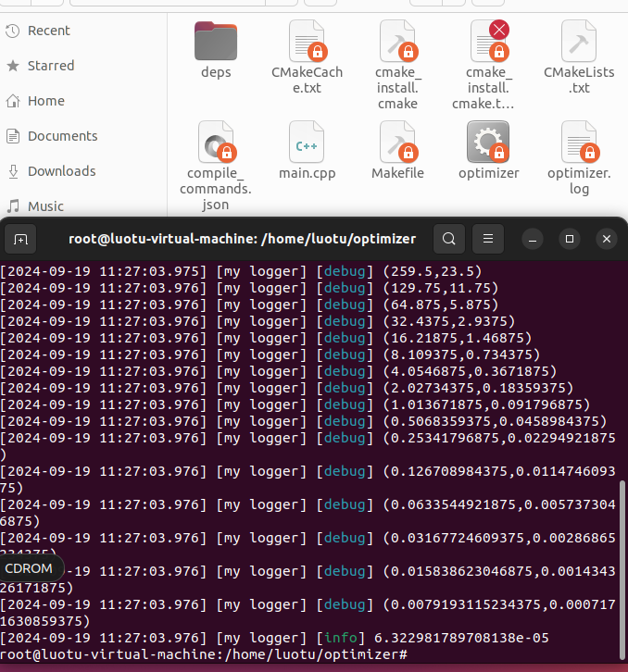
Task: Navigate to the Home folder
Action: pos(45,101)
